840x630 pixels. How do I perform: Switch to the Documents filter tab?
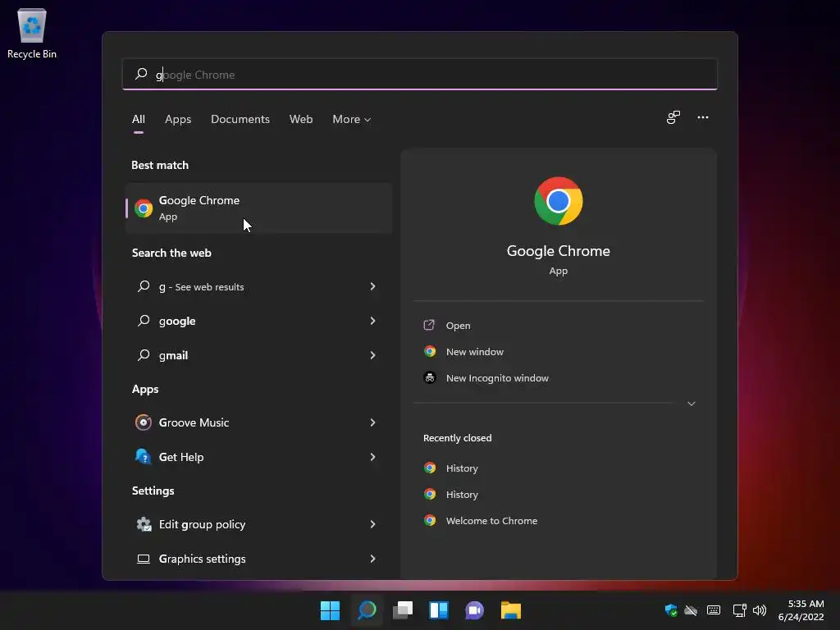[x=240, y=119]
